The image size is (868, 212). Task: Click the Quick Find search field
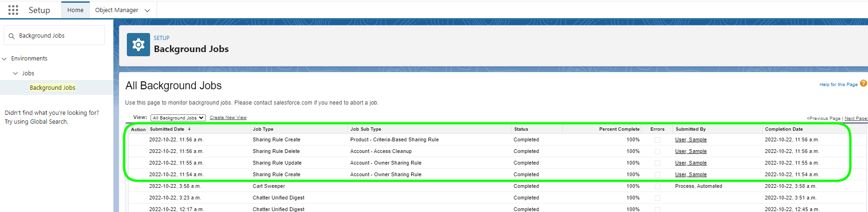pos(54,35)
